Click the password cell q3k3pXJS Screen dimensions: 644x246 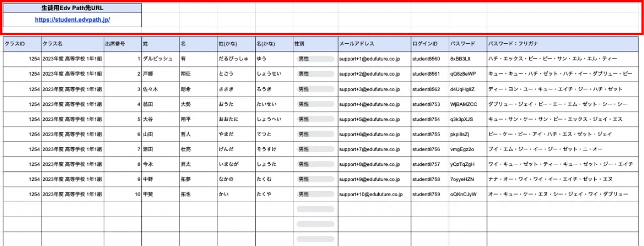tap(467, 119)
